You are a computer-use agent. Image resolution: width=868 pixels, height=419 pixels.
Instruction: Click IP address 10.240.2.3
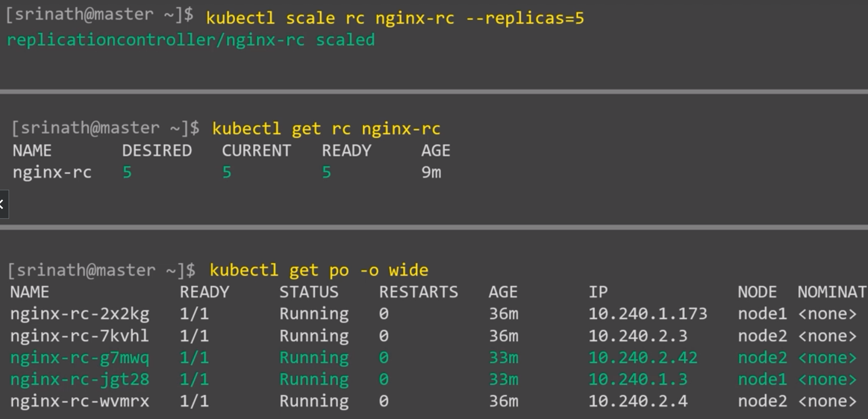(638, 336)
